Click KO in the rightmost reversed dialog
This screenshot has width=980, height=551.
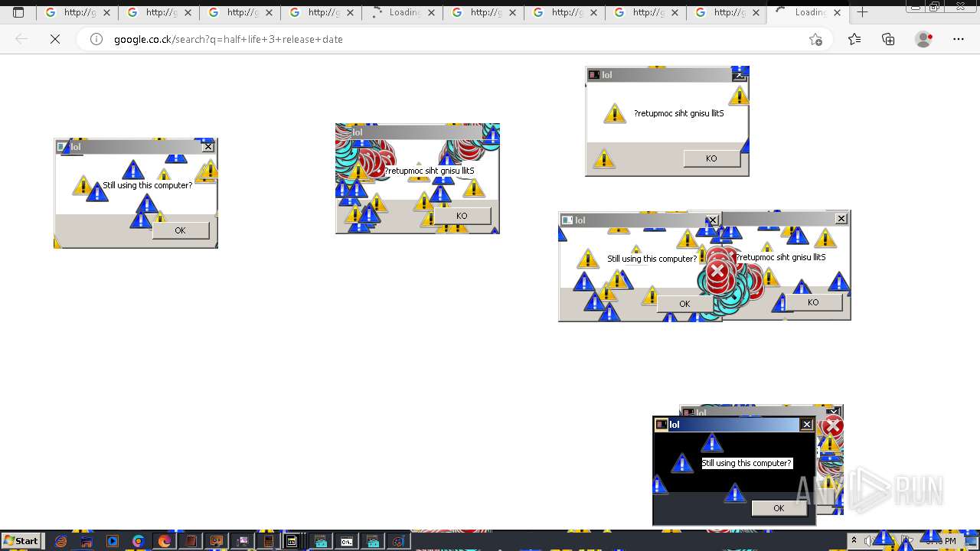813,302
